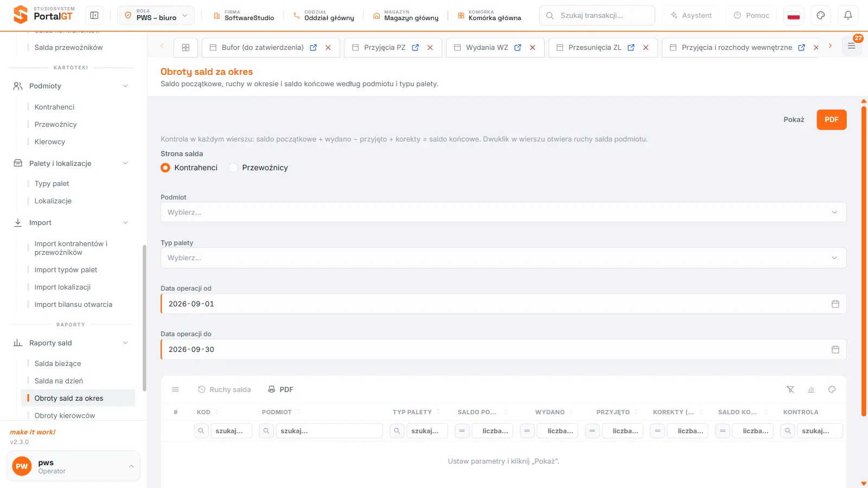Collapse the Raporty sald group
This screenshot has height=488, width=868.
coord(125,343)
